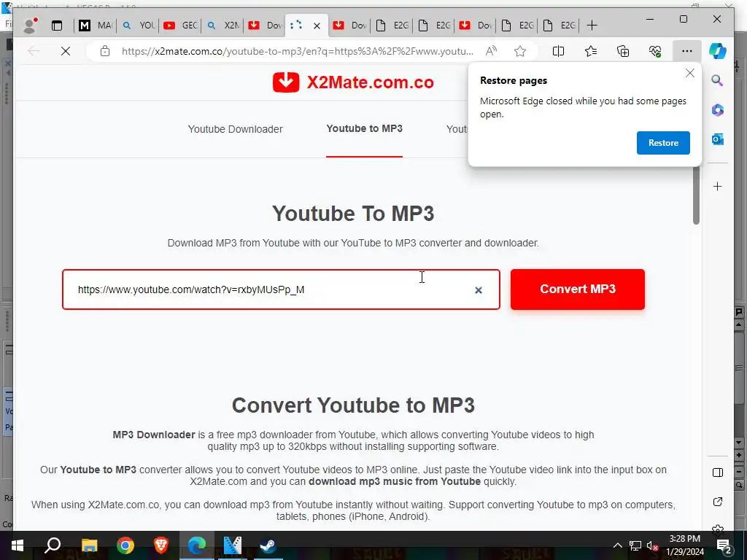Image resolution: width=747 pixels, height=560 pixels.
Task: Open Settings and more ellipsis menu
Action: point(686,51)
